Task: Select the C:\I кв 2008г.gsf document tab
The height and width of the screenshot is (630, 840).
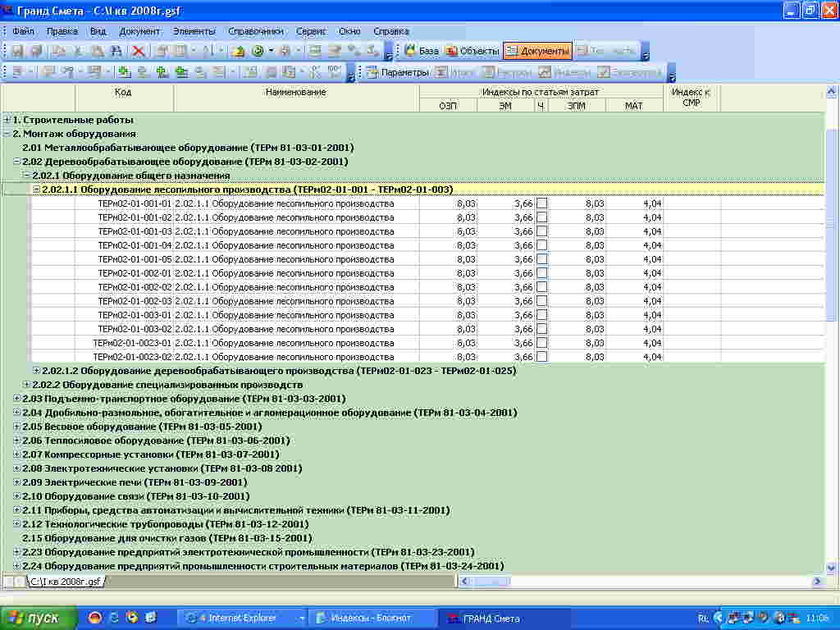Action: coord(66,582)
